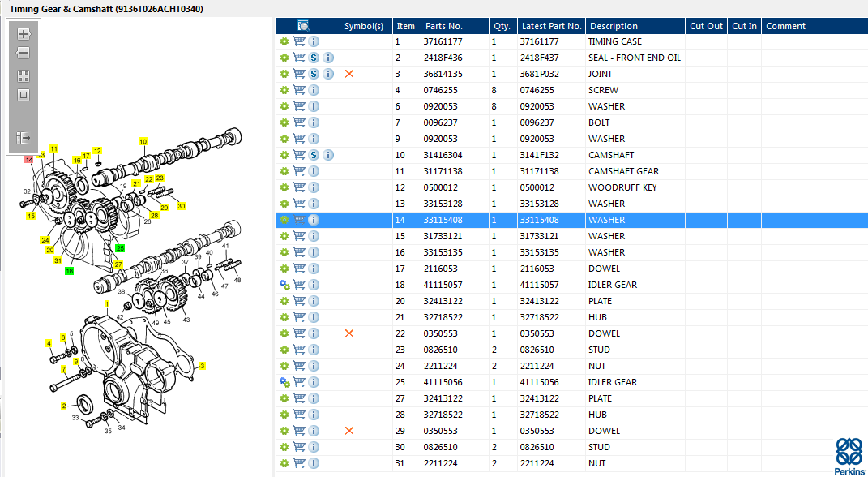The image size is (868, 477).
Task: Sort by Description column header
Action: pyautogui.click(x=613, y=26)
